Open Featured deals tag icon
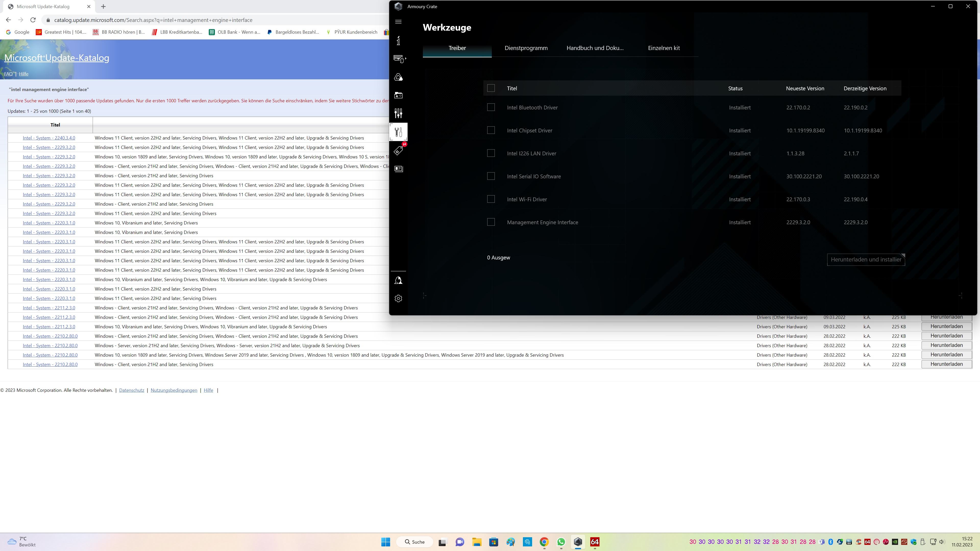 pyautogui.click(x=398, y=151)
